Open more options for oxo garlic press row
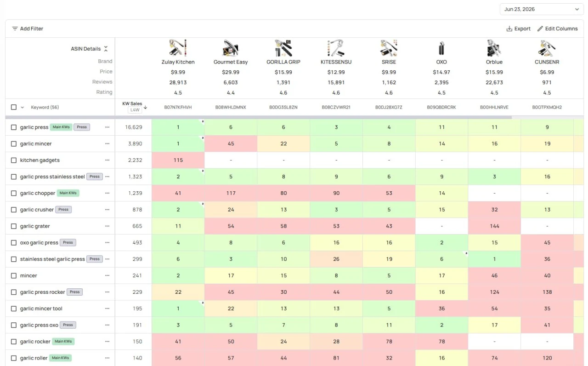The height and width of the screenshot is (366, 588). point(107,243)
